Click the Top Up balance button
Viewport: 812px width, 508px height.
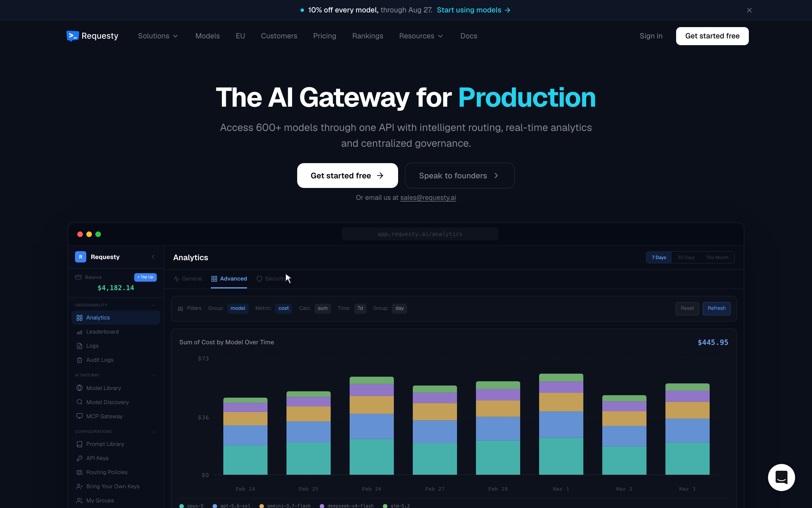pos(145,277)
